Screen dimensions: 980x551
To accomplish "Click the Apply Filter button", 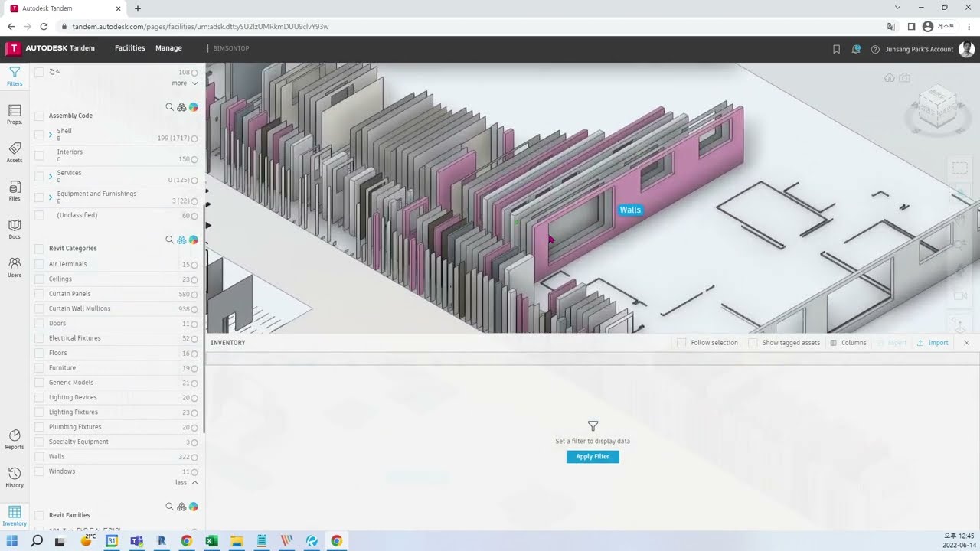I will 593,457.
